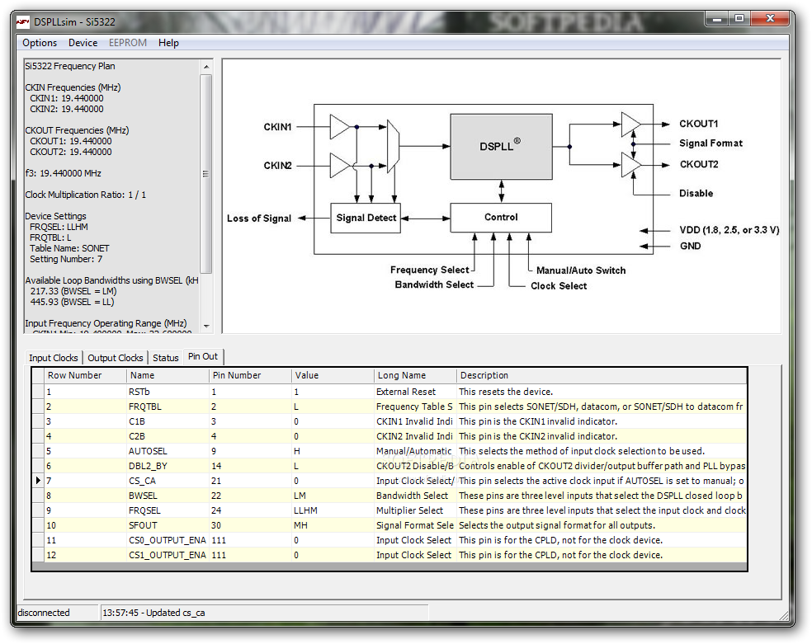Screen dimensions: 812x644
Task: Click the External Reset long name cell
Action: [415, 392]
